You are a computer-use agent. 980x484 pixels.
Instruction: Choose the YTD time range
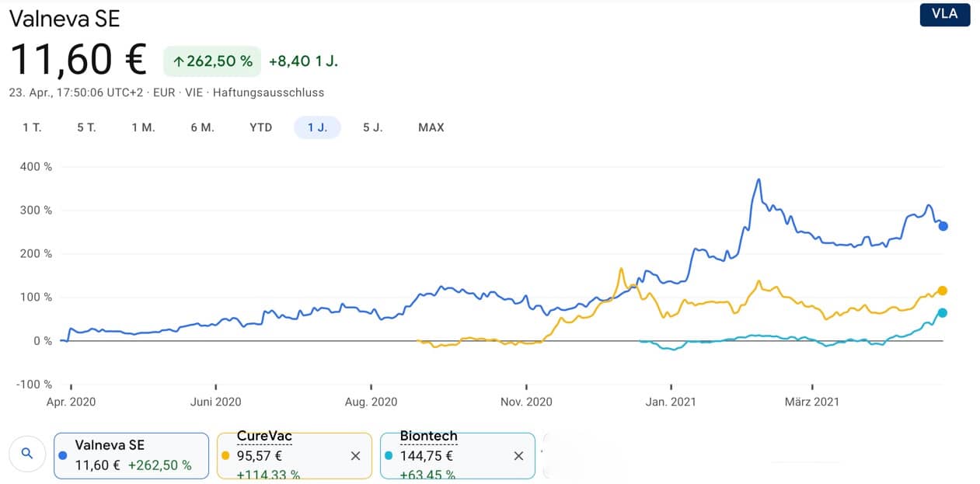pyautogui.click(x=261, y=127)
